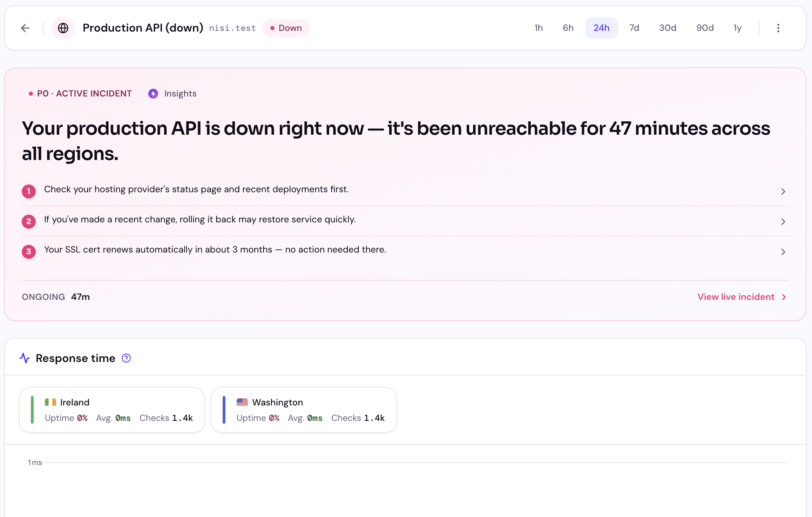Image resolution: width=812 pixels, height=517 pixels.
Task: Click the Insights label
Action: [x=180, y=94]
